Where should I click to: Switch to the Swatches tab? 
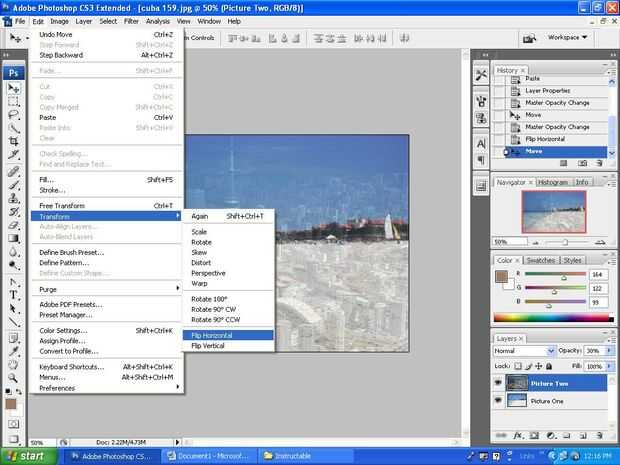[x=541, y=260]
